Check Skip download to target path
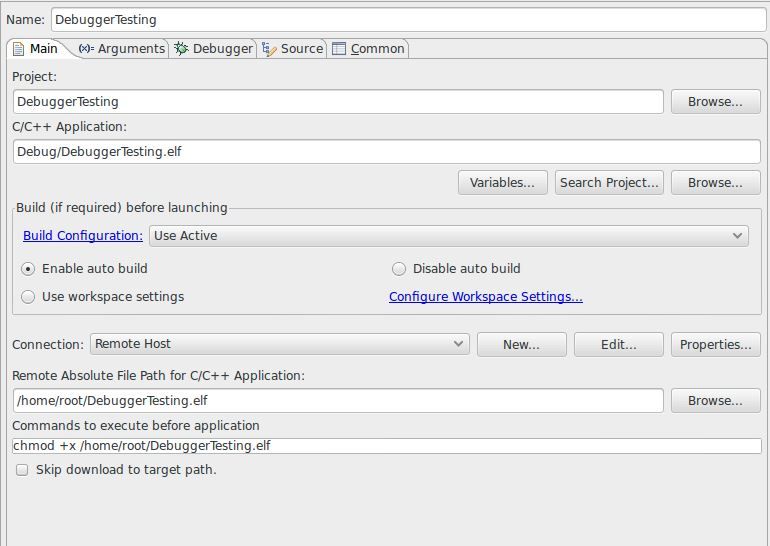Image resolution: width=770 pixels, height=546 pixels. click(22, 470)
